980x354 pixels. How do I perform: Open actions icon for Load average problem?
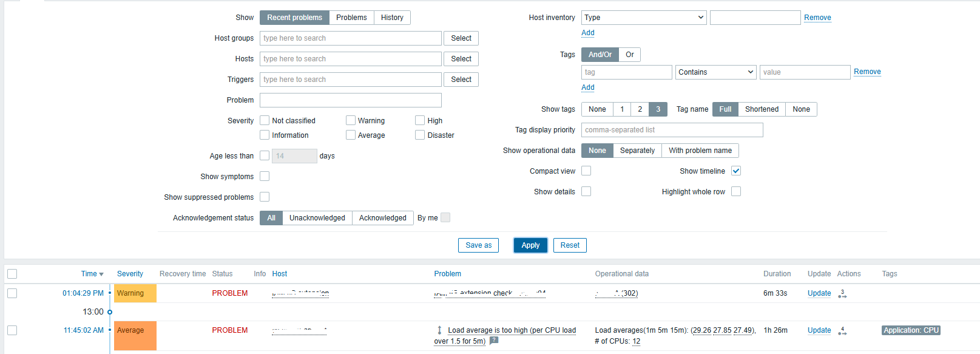(842, 331)
